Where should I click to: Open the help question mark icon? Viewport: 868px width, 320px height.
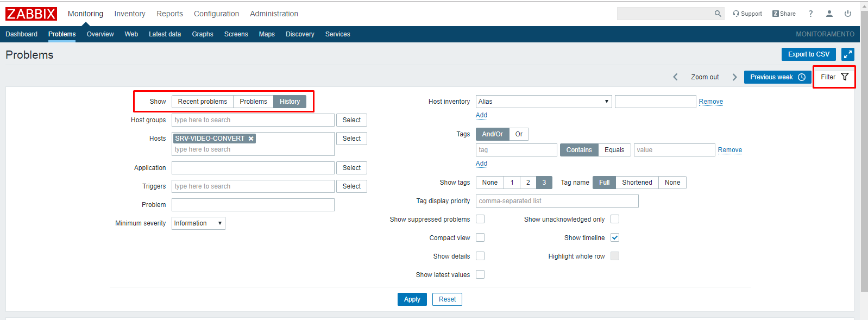(x=810, y=14)
